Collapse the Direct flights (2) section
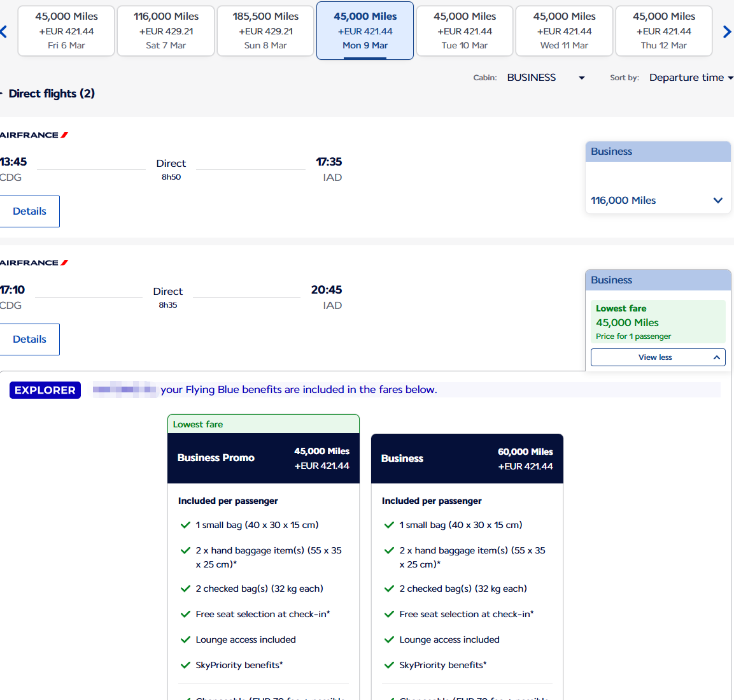The height and width of the screenshot is (700, 734). click(x=50, y=94)
